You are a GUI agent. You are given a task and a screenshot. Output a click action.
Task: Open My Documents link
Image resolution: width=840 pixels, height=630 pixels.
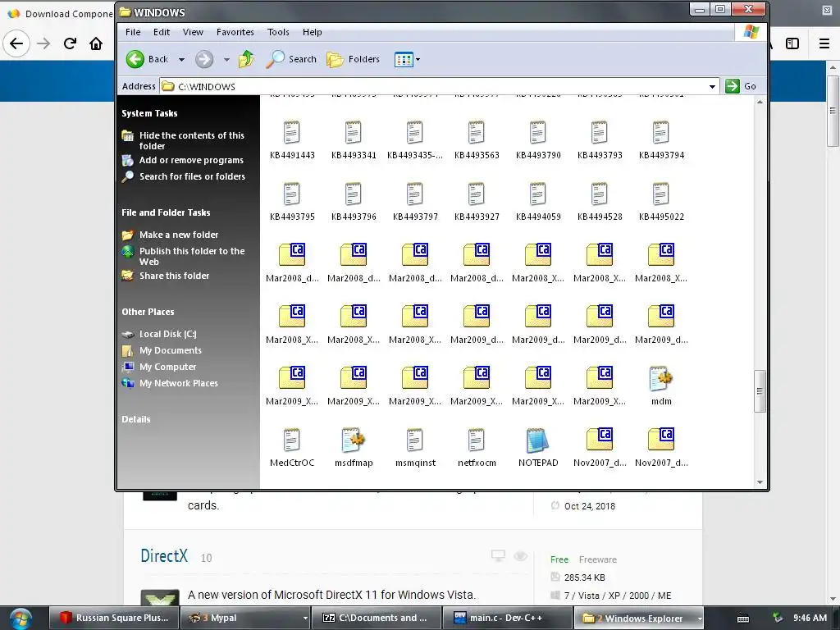pyautogui.click(x=171, y=350)
